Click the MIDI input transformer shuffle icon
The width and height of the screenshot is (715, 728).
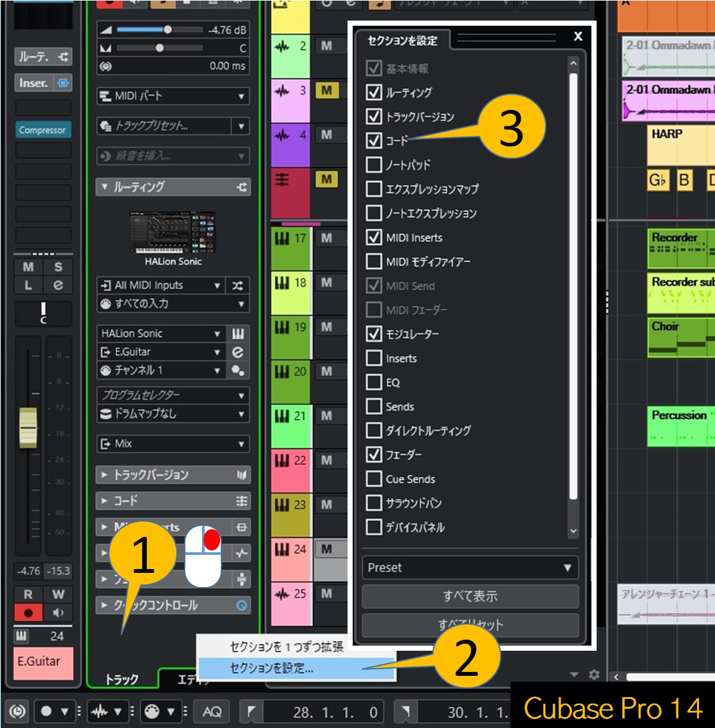pyautogui.click(x=237, y=285)
